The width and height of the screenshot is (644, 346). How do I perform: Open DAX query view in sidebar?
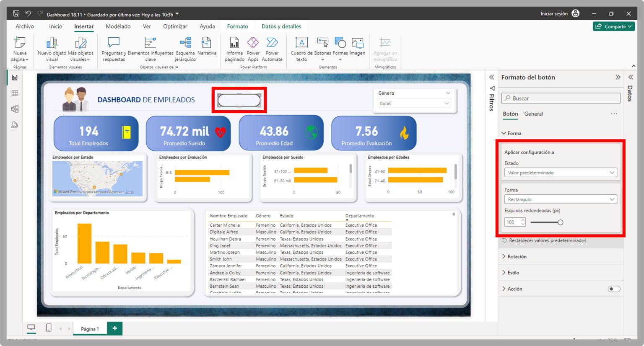(15, 125)
